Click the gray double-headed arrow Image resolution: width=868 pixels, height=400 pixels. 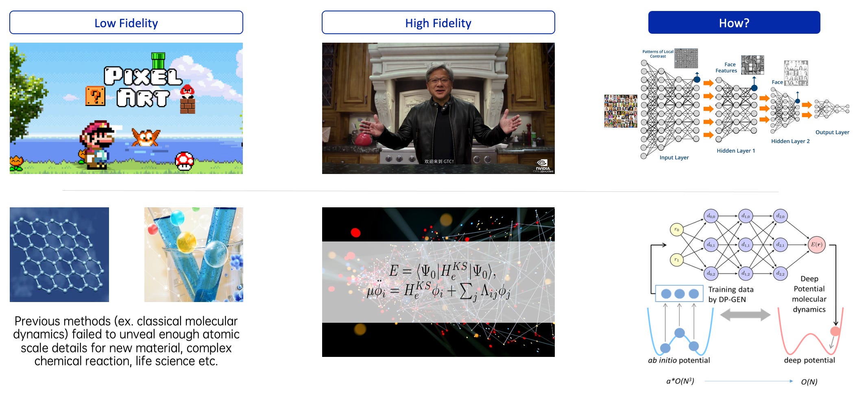tap(745, 315)
